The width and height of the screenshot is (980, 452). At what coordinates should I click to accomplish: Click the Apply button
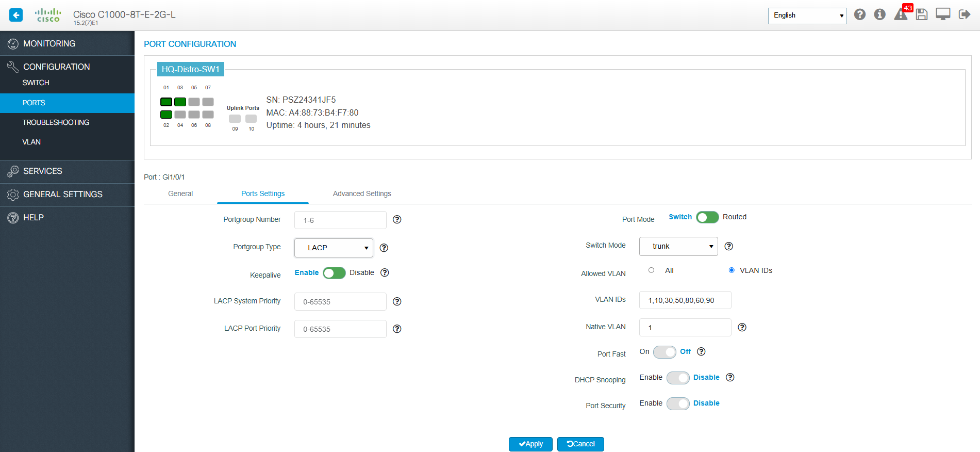(530, 444)
